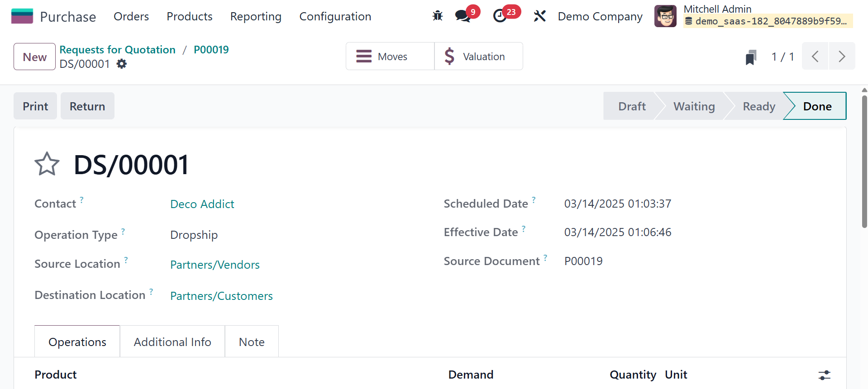Open the column settings adjust icon
This screenshot has width=868, height=389.
(x=824, y=375)
